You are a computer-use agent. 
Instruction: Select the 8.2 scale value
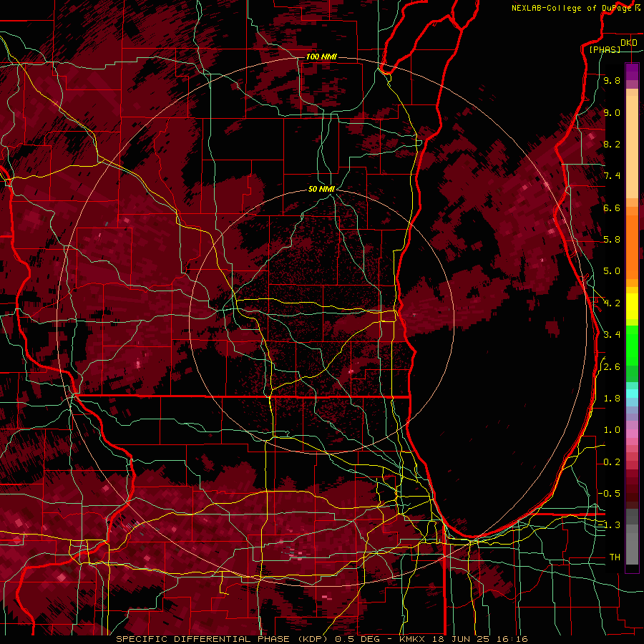[x=612, y=144]
